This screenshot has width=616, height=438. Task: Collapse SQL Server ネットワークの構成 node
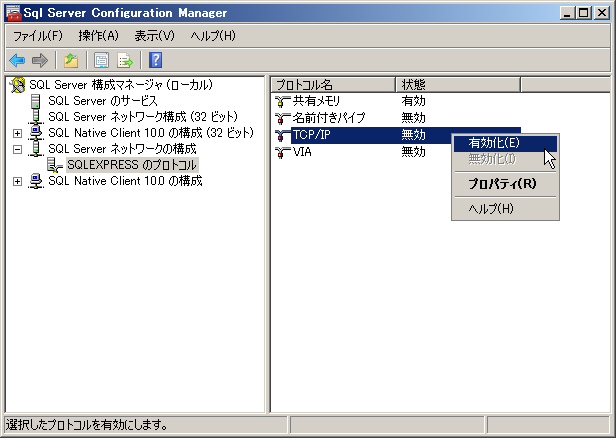coord(17,149)
